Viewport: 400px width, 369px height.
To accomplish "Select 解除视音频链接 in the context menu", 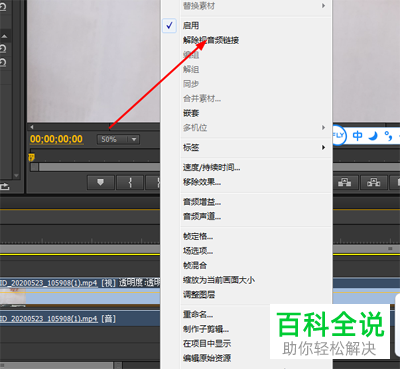I will pyautogui.click(x=211, y=40).
